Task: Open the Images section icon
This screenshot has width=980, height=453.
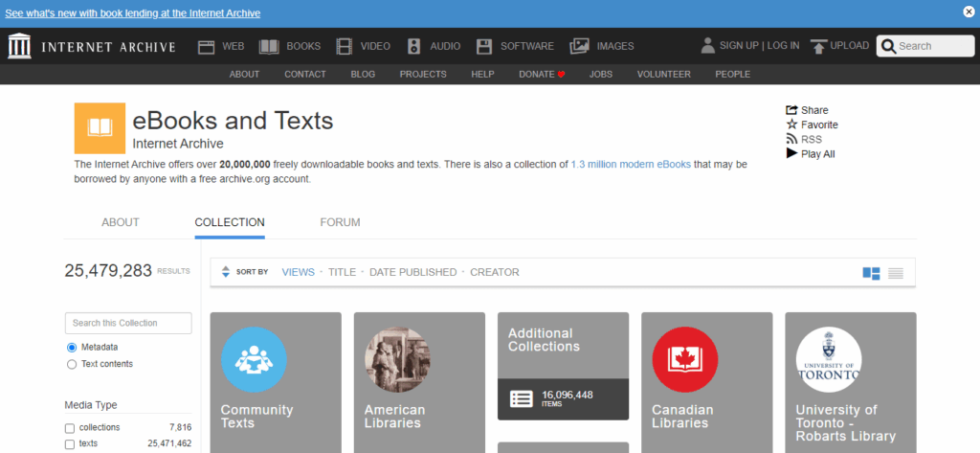Action: (x=579, y=46)
